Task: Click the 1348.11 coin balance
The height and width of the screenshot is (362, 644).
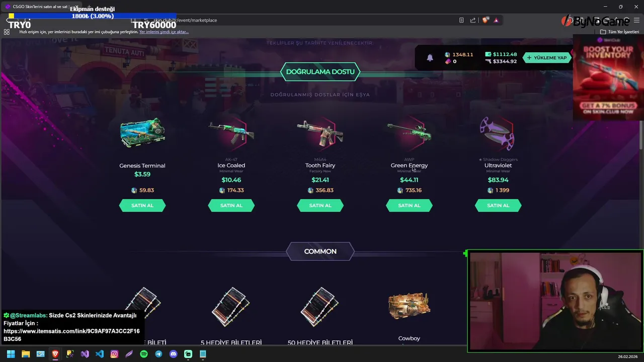Action: click(x=463, y=54)
